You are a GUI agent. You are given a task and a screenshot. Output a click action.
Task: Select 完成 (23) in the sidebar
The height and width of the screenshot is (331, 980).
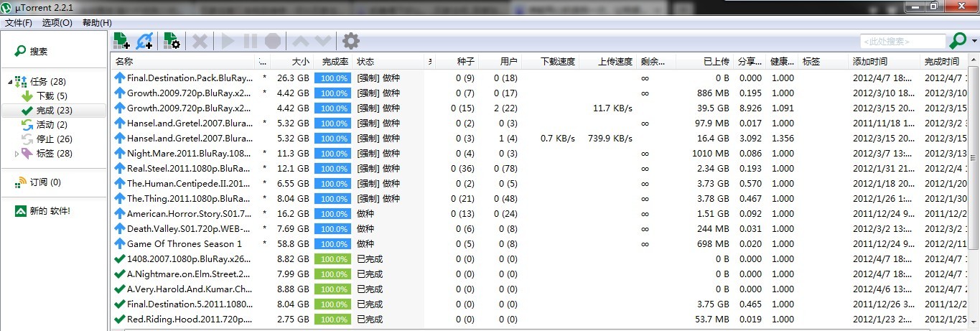53,111
